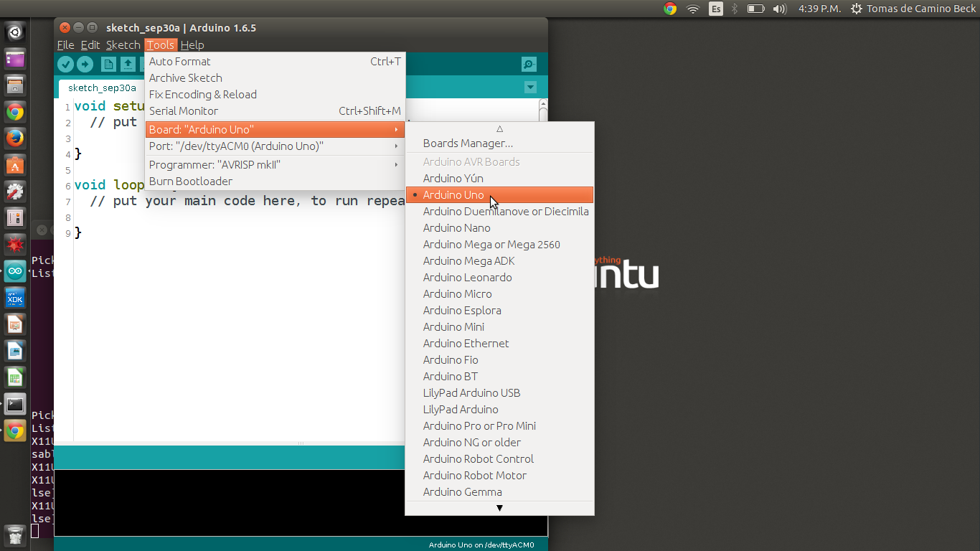Launch LibreOffice Impress from dock

15,324
